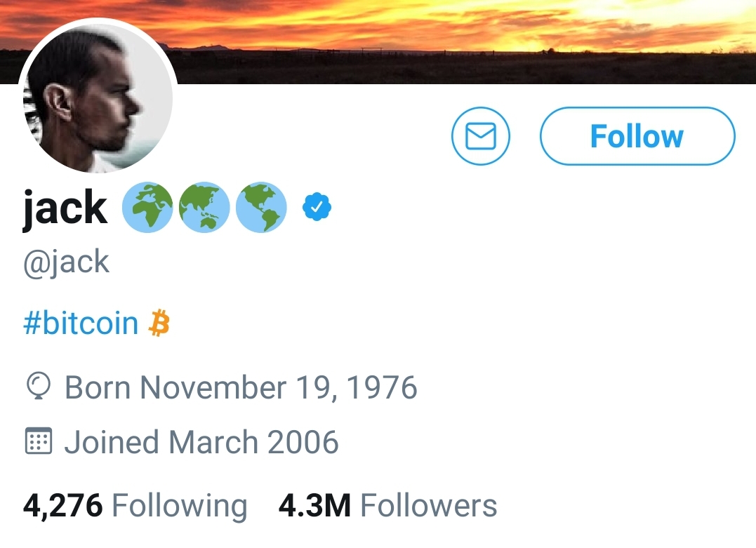Open the #bitcoin hashtag link
The image size is (756, 548).
click(81, 324)
